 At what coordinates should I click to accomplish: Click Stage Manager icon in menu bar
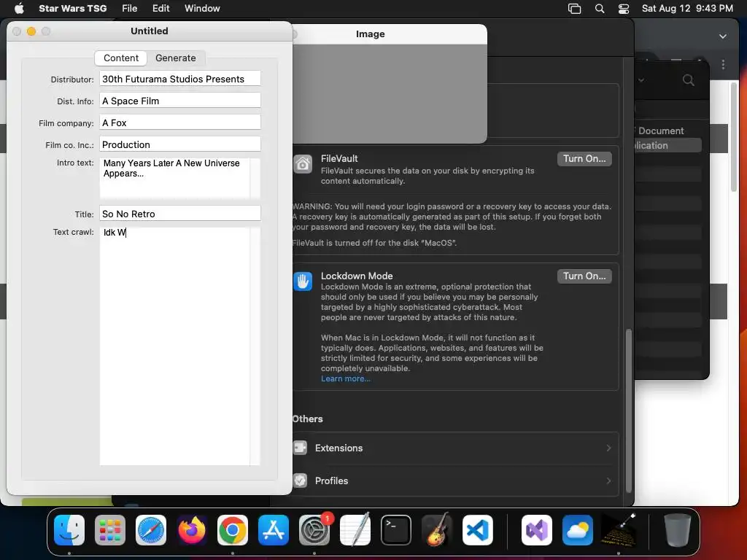[575, 9]
